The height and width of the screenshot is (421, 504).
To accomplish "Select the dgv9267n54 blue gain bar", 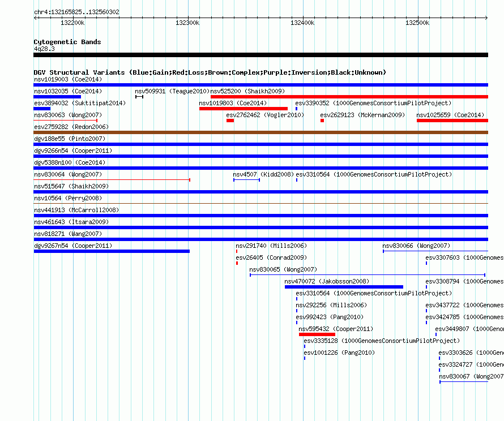I will 112,251.
